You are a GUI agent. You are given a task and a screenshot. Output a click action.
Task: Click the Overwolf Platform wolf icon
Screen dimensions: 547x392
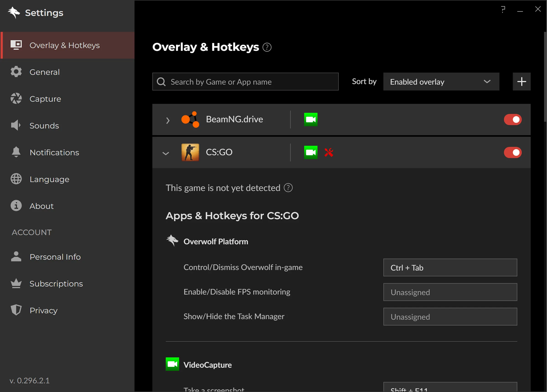[172, 241]
